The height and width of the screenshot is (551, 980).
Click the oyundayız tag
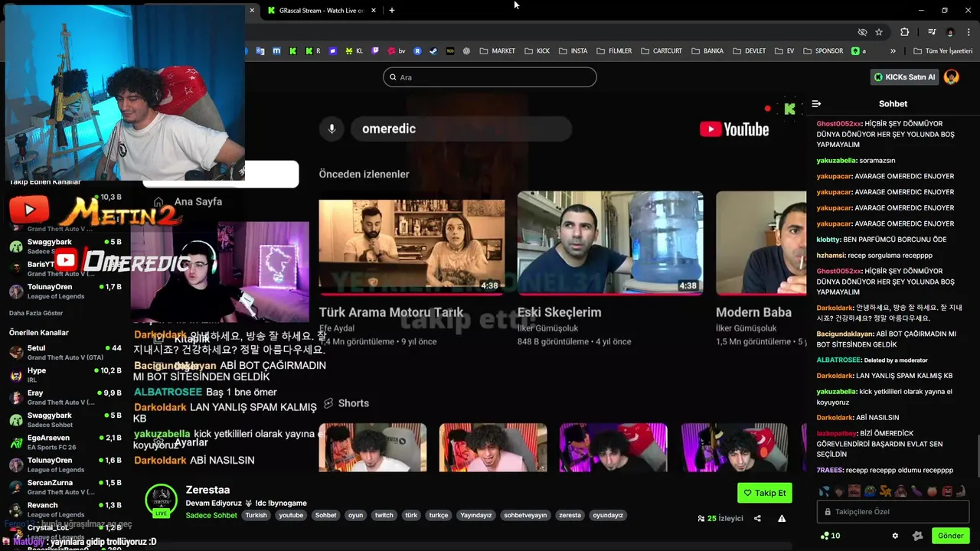[608, 515]
